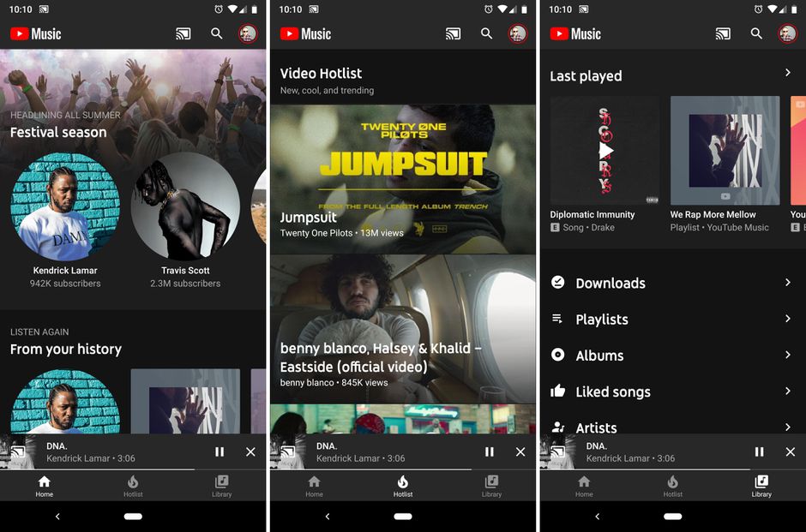
Task: Tap the Cast icon on Library screen
Action: pos(723,34)
